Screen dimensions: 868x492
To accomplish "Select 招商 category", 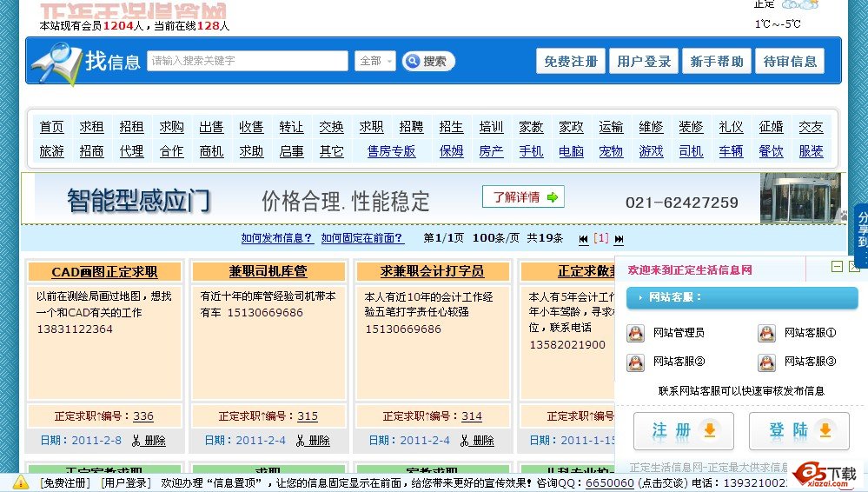I will tap(92, 151).
